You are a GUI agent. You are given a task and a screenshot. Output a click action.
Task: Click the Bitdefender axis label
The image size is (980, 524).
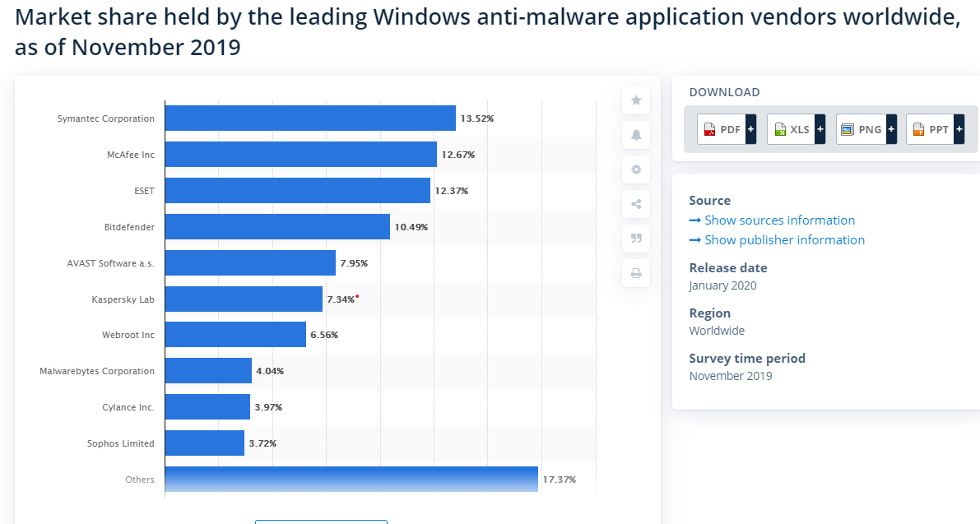pyautogui.click(x=129, y=227)
